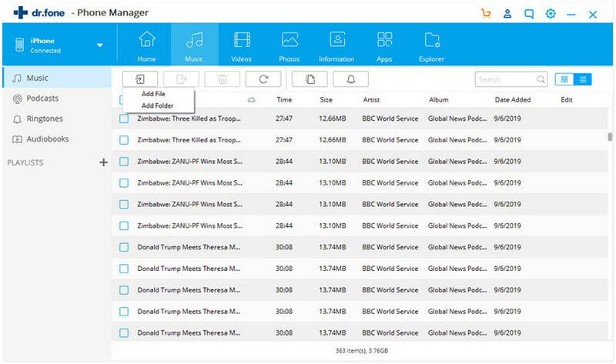Sort by the Album column header
The image size is (616, 364).
[x=438, y=100]
